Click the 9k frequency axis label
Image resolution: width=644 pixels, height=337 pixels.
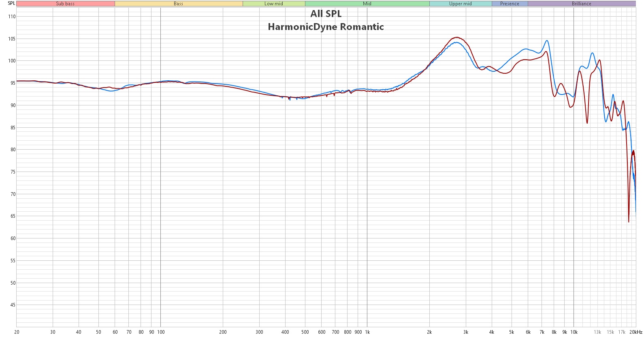click(x=565, y=332)
